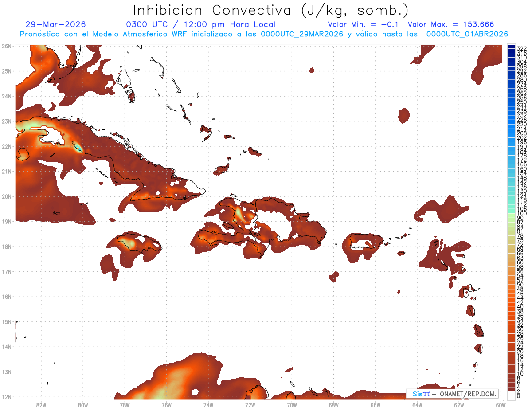The width and height of the screenshot is (532, 411).
Task: Pick the orange 40 swatch on color scale
Action: (x=512, y=307)
